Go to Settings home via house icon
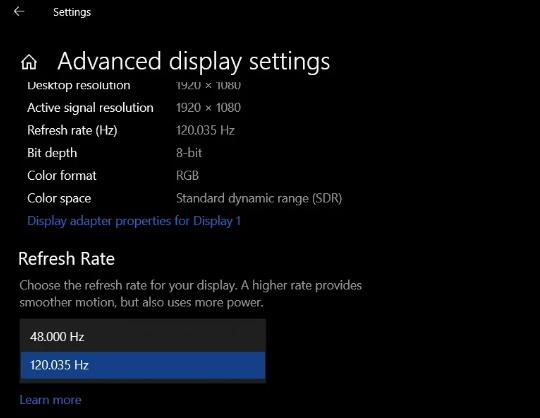540x418 pixels. (x=29, y=62)
